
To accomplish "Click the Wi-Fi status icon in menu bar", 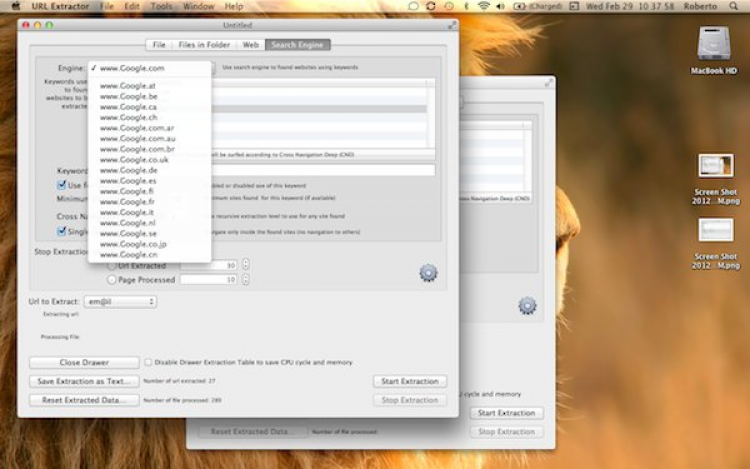I will pyautogui.click(x=484, y=6).
